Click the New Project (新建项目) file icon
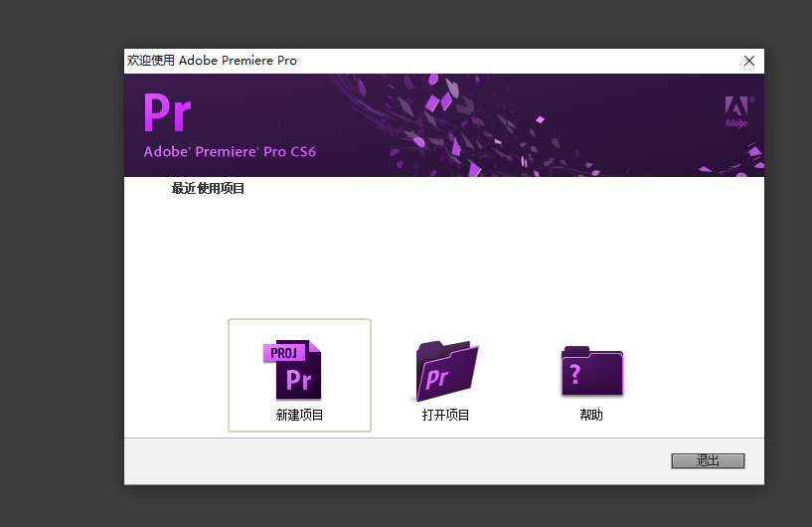The height and width of the screenshot is (527, 812). coord(297,370)
